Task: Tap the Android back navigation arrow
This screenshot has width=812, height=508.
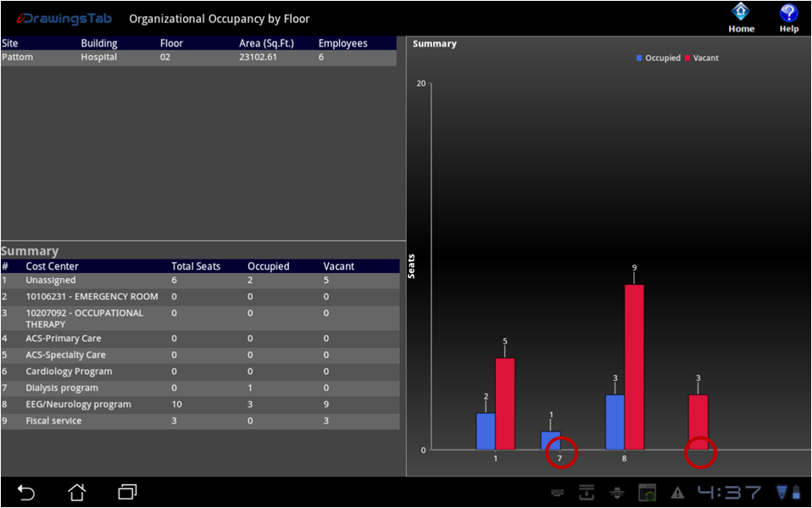Action: (26, 492)
